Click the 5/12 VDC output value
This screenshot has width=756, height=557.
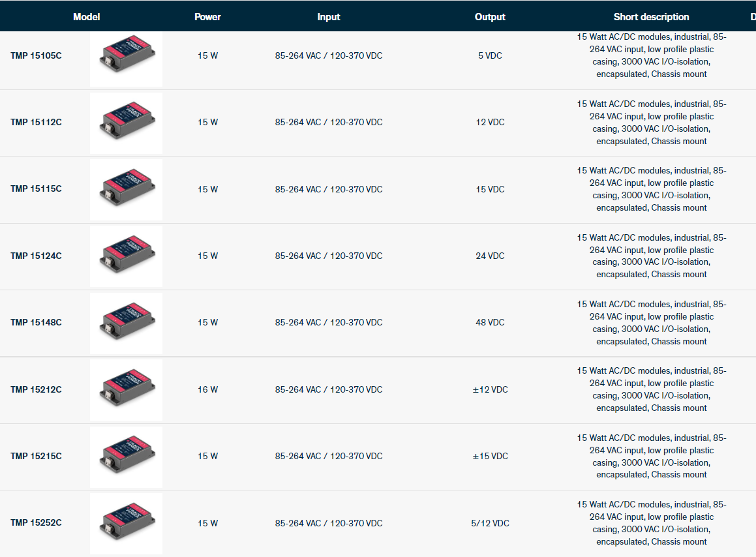[x=490, y=523]
